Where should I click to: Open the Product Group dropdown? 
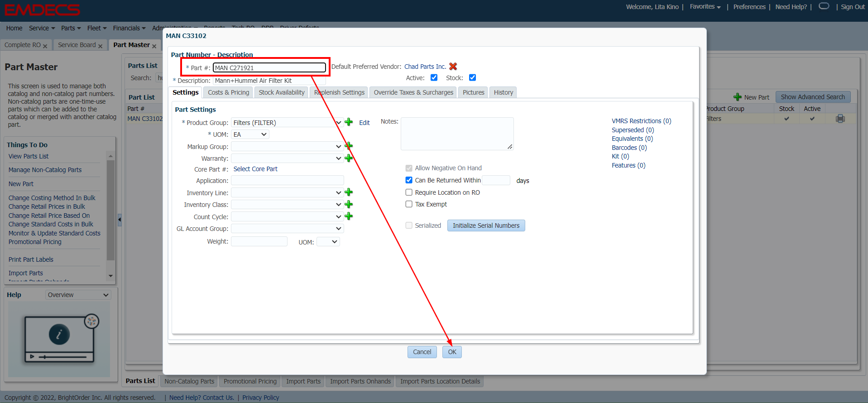(x=287, y=122)
